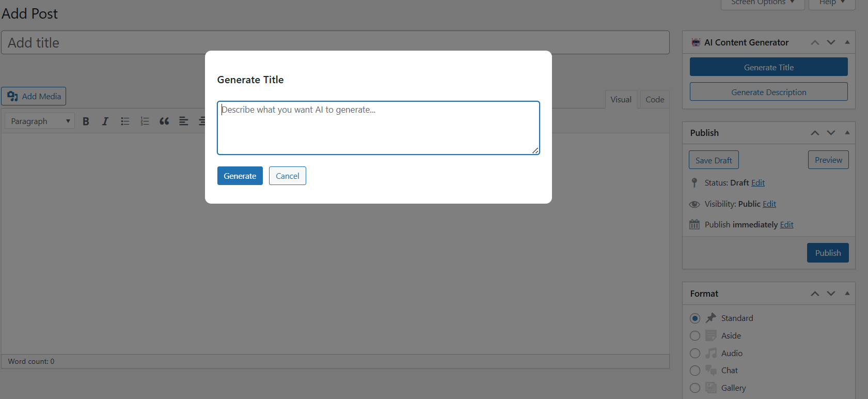Image resolution: width=868 pixels, height=399 pixels.
Task: Open the Paragraph style dropdown
Action: [x=40, y=121]
